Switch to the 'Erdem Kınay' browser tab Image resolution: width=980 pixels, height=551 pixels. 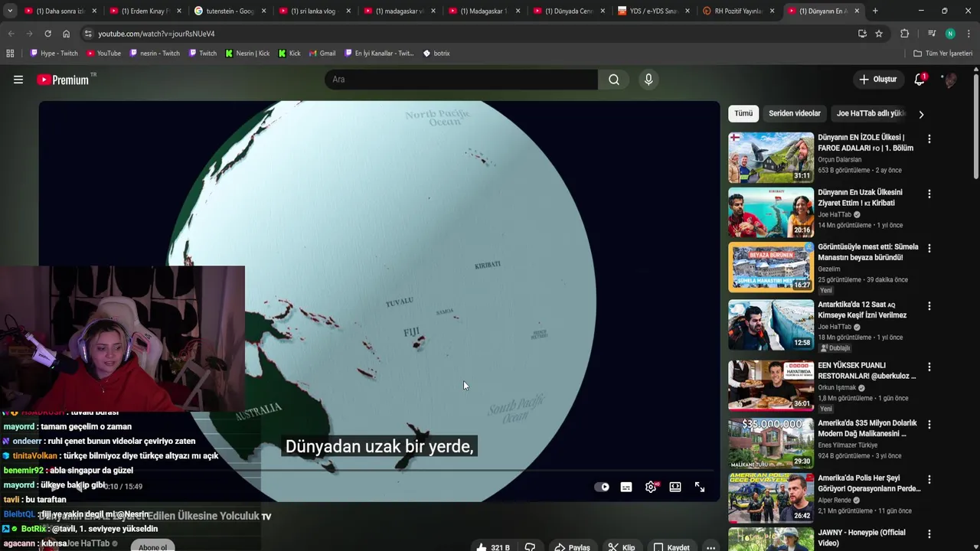tap(144, 11)
